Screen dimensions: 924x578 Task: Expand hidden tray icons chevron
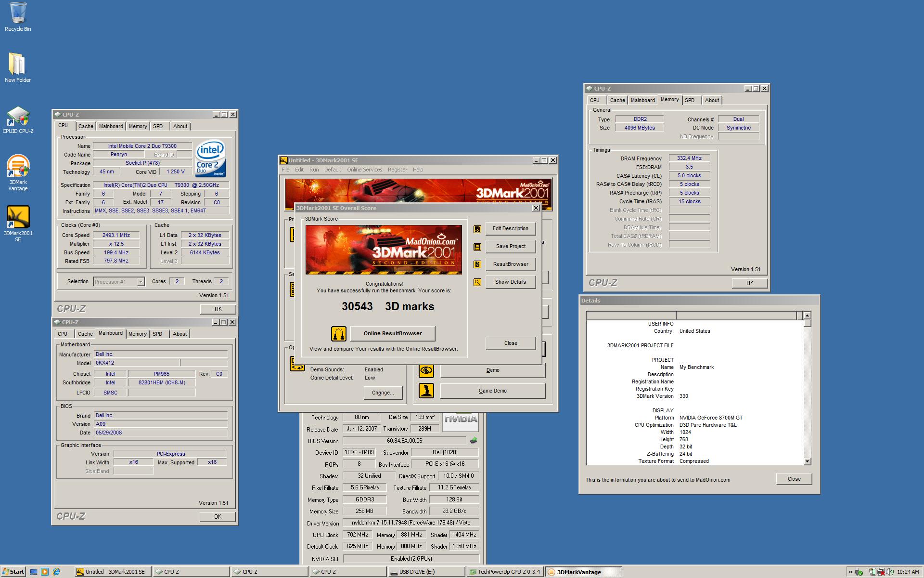851,572
